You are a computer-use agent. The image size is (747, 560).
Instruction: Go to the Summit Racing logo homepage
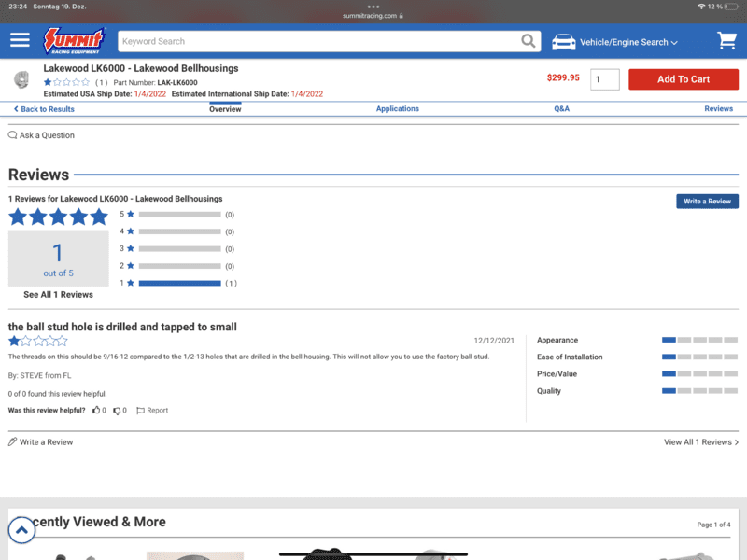click(x=74, y=41)
